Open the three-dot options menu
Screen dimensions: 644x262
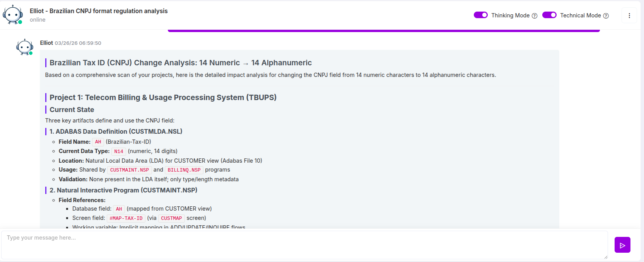click(629, 15)
